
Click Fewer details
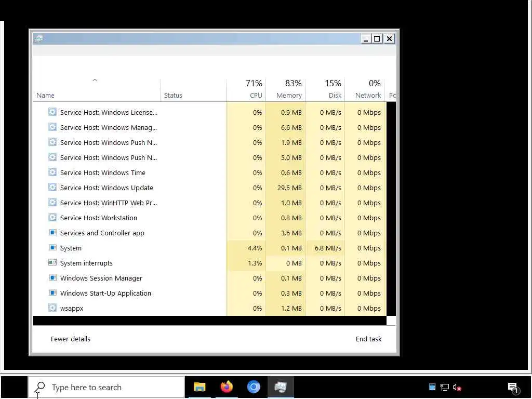click(x=71, y=339)
